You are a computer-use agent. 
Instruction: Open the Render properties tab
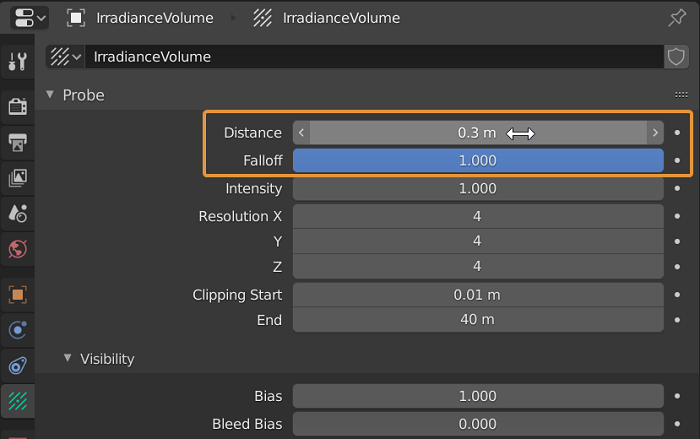(17, 105)
